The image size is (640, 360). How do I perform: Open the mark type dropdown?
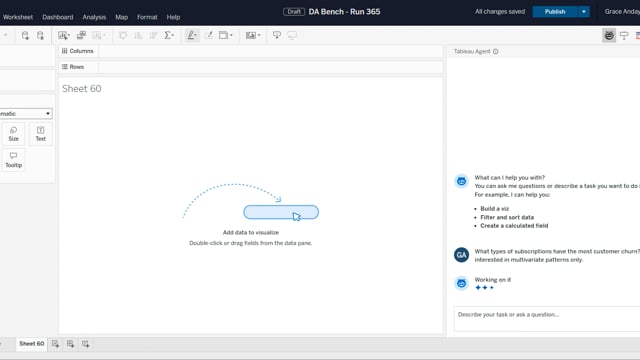(x=26, y=113)
